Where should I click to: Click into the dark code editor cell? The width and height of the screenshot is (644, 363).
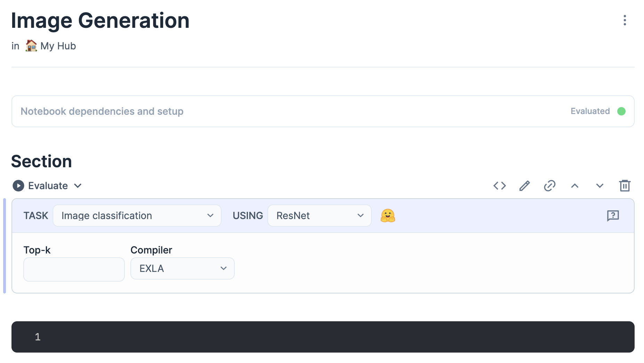tap(323, 337)
